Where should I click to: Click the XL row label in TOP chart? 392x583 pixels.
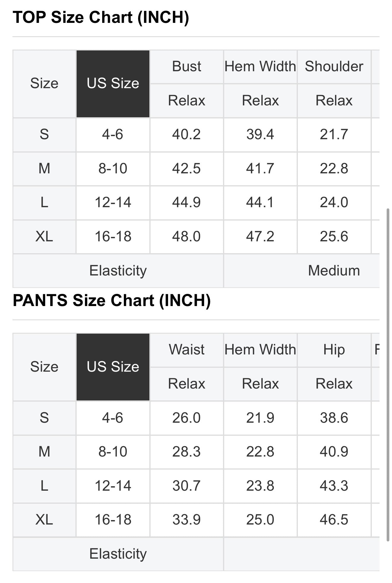(44, 237)
